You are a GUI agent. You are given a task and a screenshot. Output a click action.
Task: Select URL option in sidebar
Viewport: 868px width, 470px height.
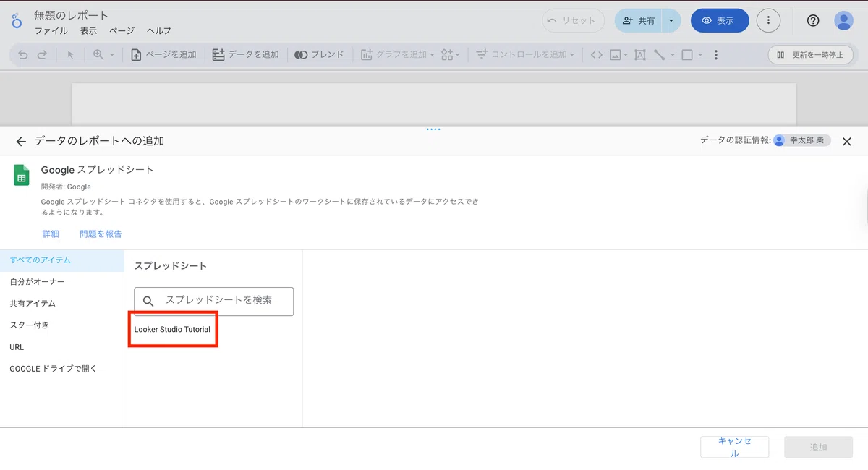tap(62, 347)
